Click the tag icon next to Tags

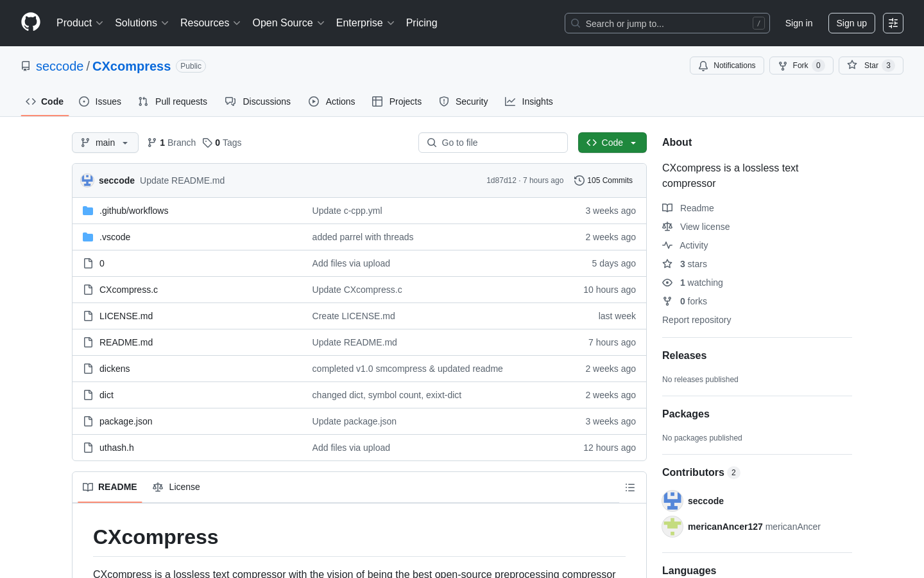[x=207, y=143]
